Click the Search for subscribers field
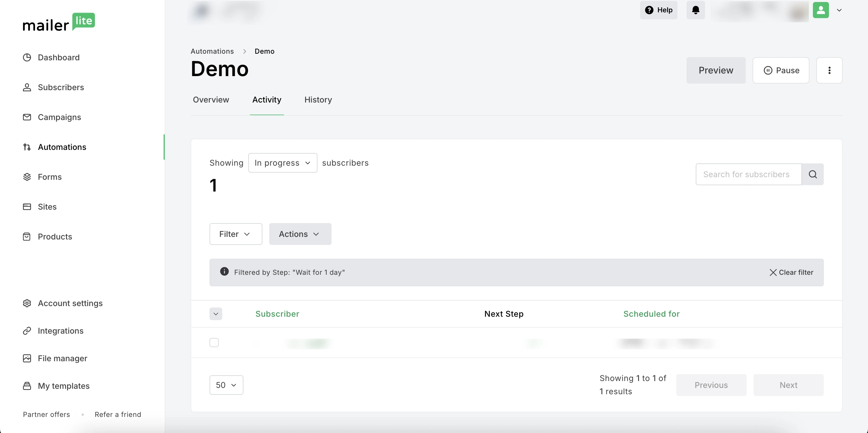Viewport: 868px width, 433px height. pos(749,175)
